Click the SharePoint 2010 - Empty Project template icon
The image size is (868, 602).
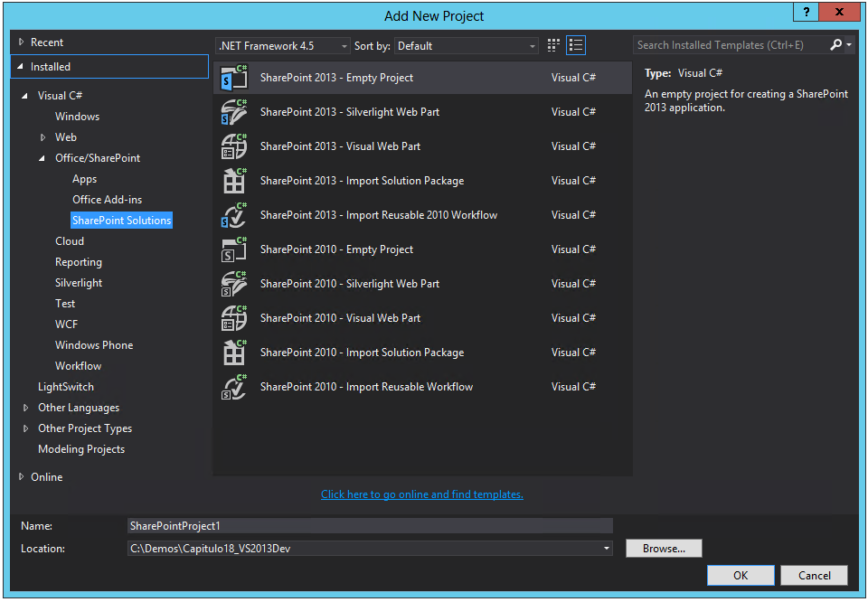click(x=234, y=249)
